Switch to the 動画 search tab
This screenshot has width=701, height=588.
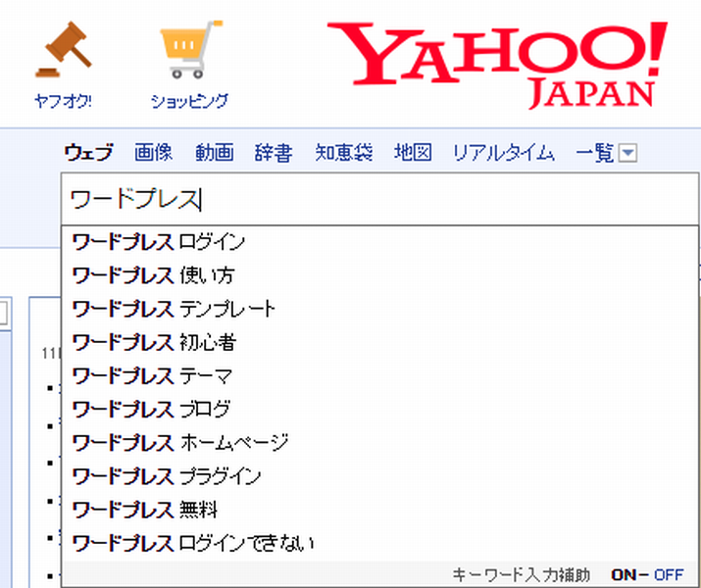214,153
